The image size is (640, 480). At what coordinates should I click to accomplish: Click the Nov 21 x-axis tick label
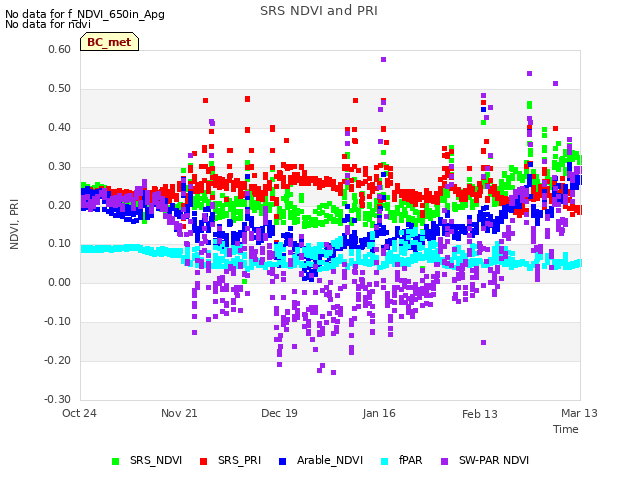pos(179,413)
